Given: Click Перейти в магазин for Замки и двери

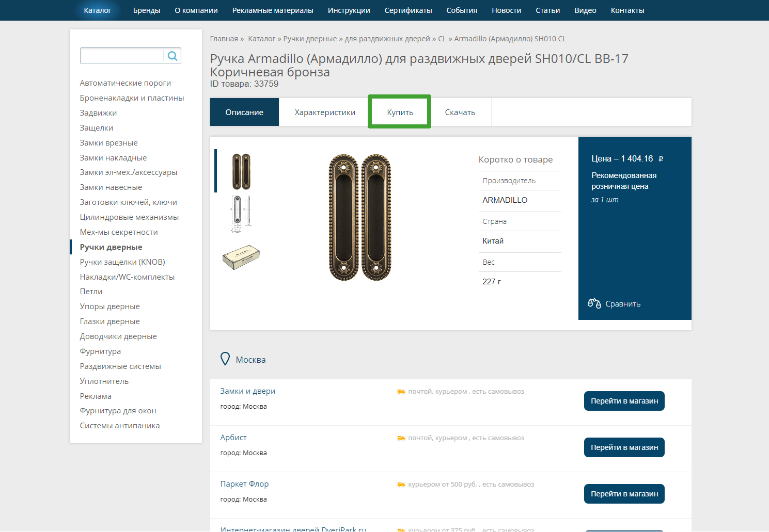Looking at the screenshot, I should click(x=624, y=401).
